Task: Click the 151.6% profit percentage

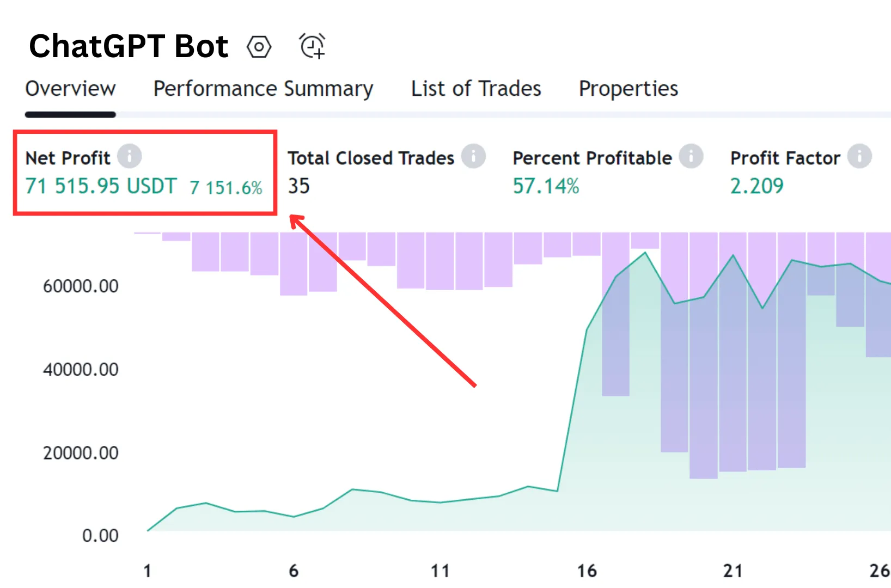Action: pyautogui.click(x=226, y=187)
